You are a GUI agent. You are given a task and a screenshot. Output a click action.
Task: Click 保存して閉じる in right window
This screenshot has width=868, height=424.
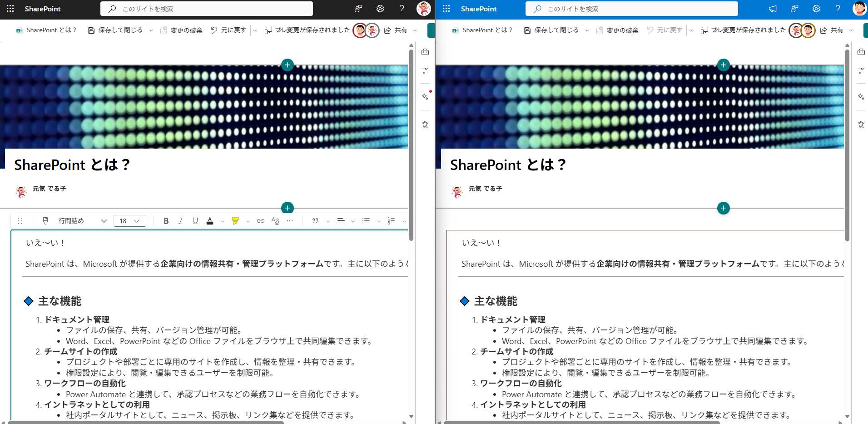point(551,30)
